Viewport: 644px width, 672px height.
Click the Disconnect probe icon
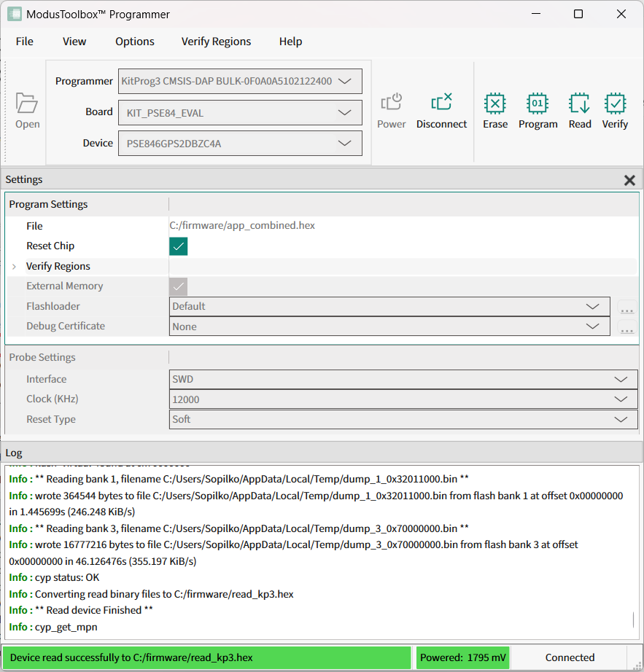click(x=441, y=103)
